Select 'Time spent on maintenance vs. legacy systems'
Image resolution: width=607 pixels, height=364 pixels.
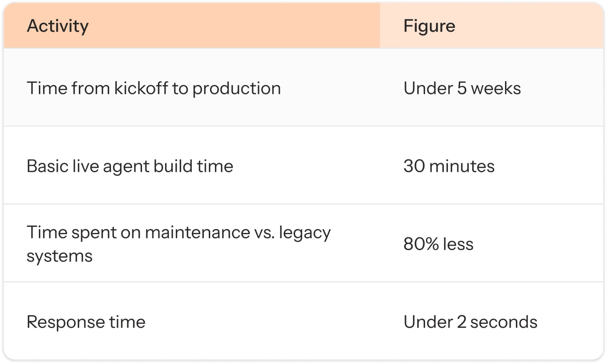click(x=178, y=244)
